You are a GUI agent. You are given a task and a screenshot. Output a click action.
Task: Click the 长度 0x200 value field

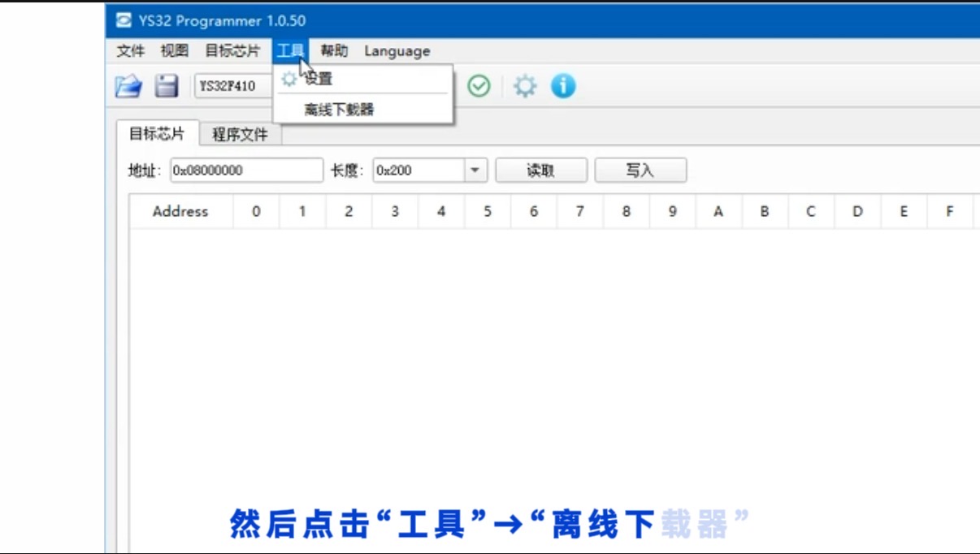pyautogui.click(x=418, y=171)
